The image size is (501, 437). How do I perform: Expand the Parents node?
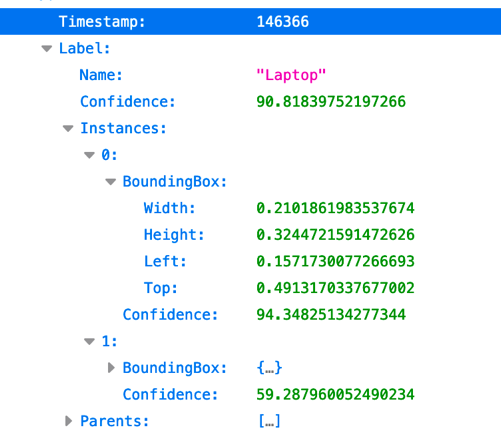pyautogui.click(x=69, y=421)
